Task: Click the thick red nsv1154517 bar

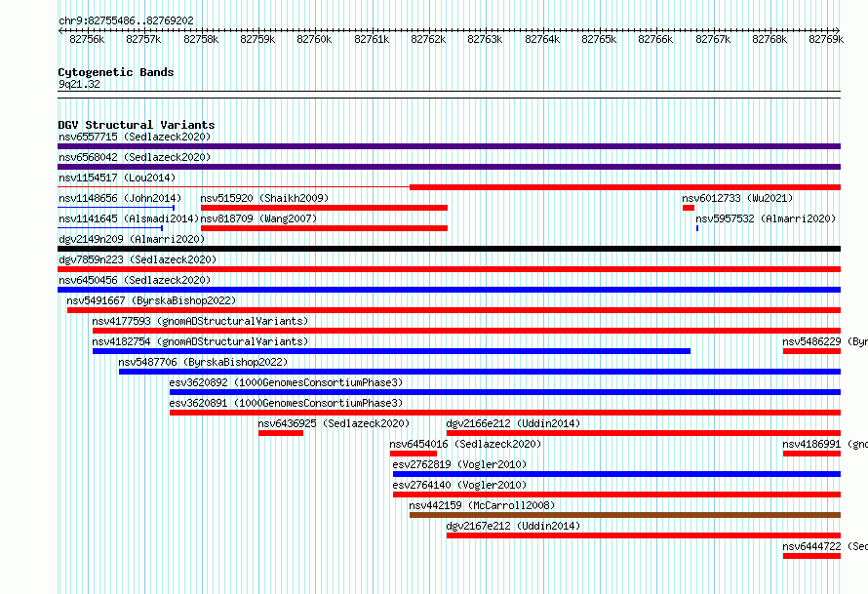Action: (x=625, y=187)
